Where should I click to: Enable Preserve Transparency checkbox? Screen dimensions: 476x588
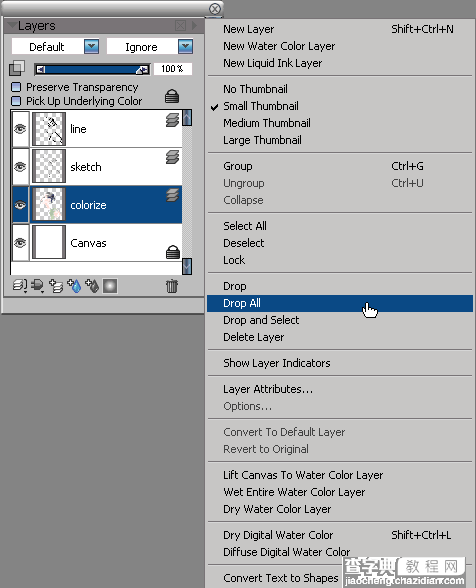[x=16, y=87]
